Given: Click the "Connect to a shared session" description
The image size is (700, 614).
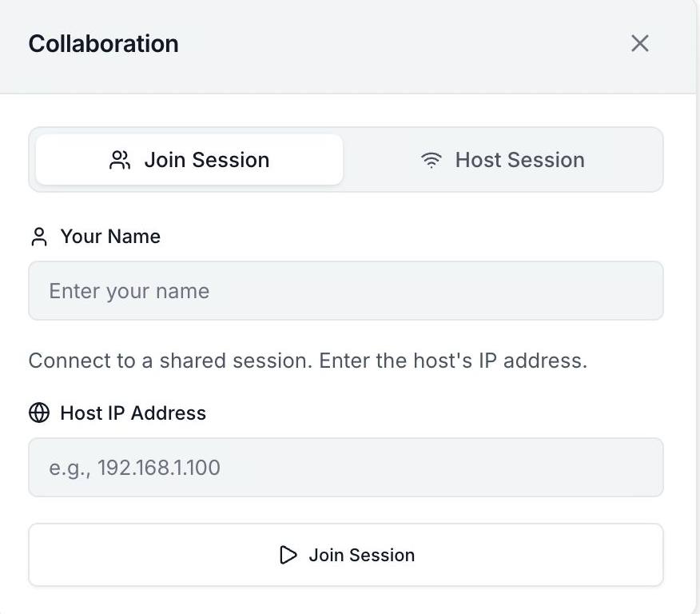Looking at the screenshot, I should 308,361.
